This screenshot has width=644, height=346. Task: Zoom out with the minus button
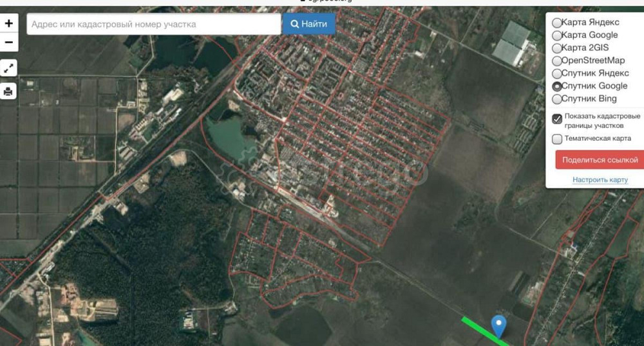click(x=9, y=42)
